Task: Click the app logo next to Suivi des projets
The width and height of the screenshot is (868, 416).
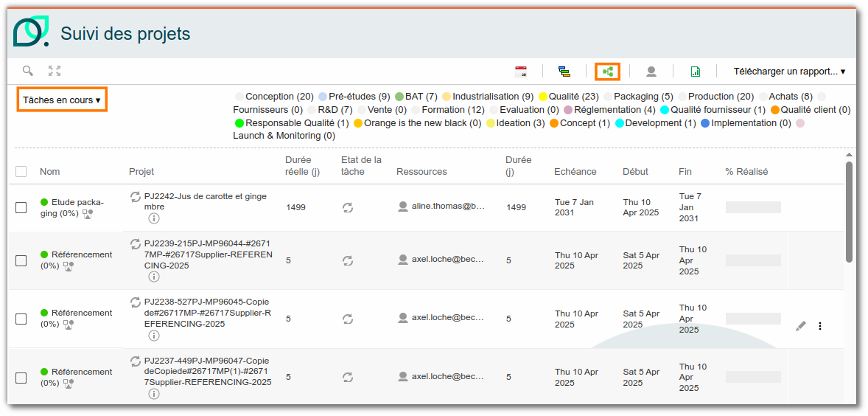Action: point(31,32)
